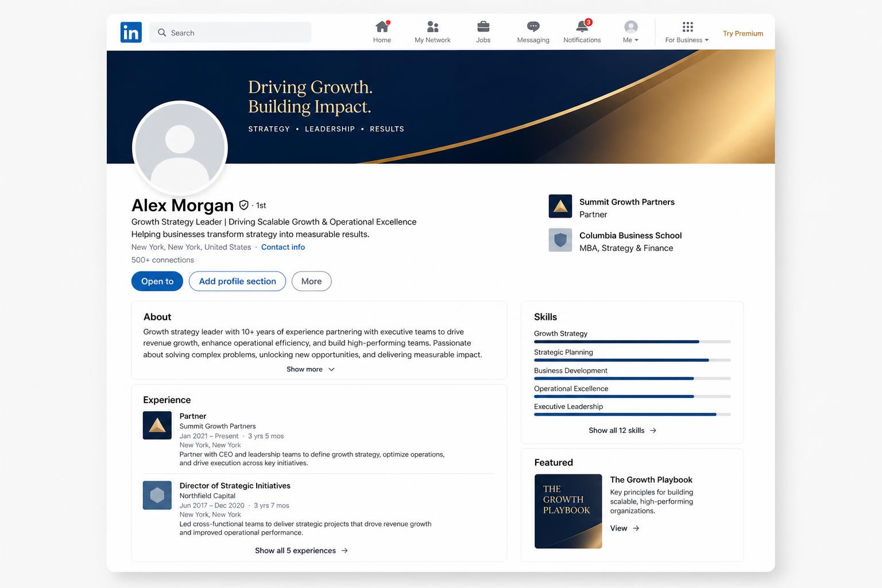Select the Messaging menu label
The height and width of the screenshot is (588, 882).
tap(533, 40)
